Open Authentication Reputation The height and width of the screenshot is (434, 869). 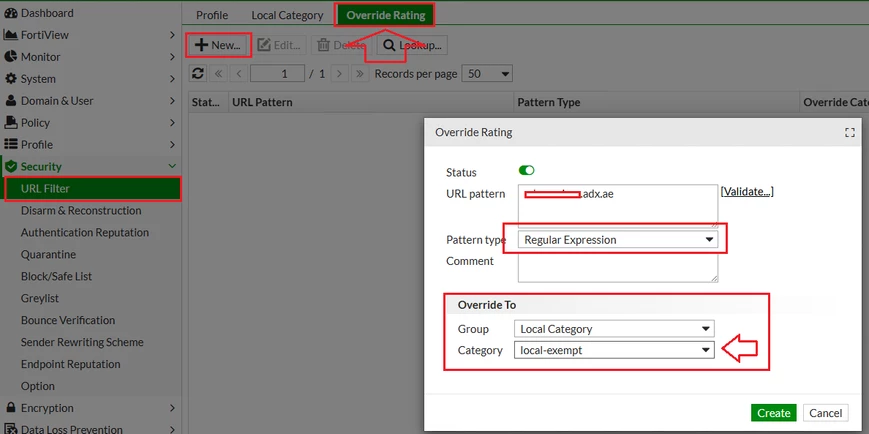(85, 233)
